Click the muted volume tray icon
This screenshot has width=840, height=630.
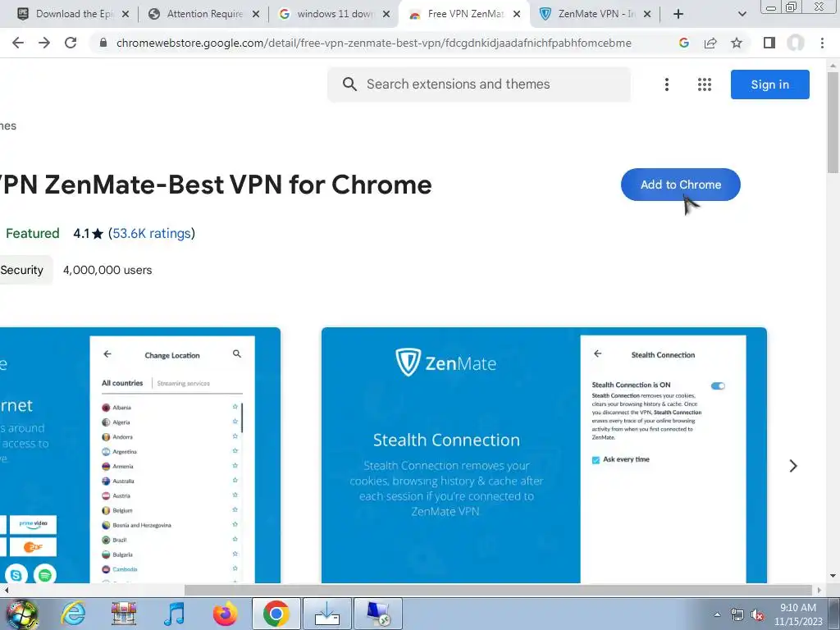pos(757,615)
